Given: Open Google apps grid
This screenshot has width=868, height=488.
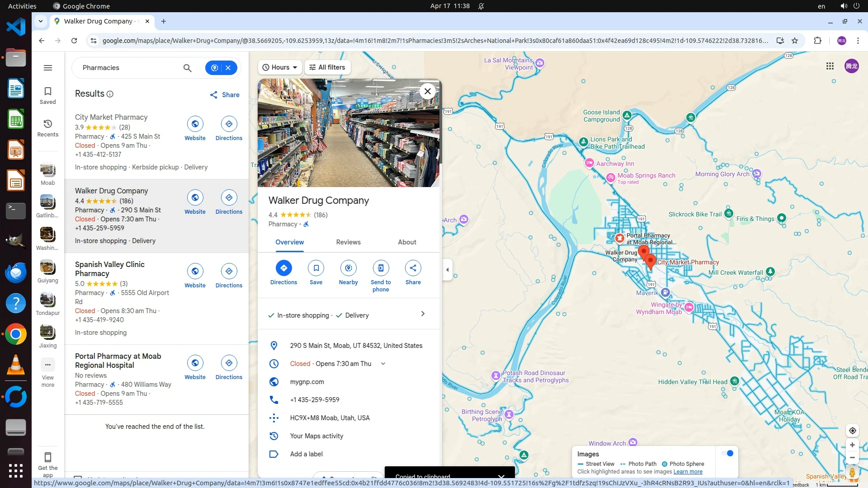Looking at the screenshot, I should pyautogui.click(x=830, y=66).
